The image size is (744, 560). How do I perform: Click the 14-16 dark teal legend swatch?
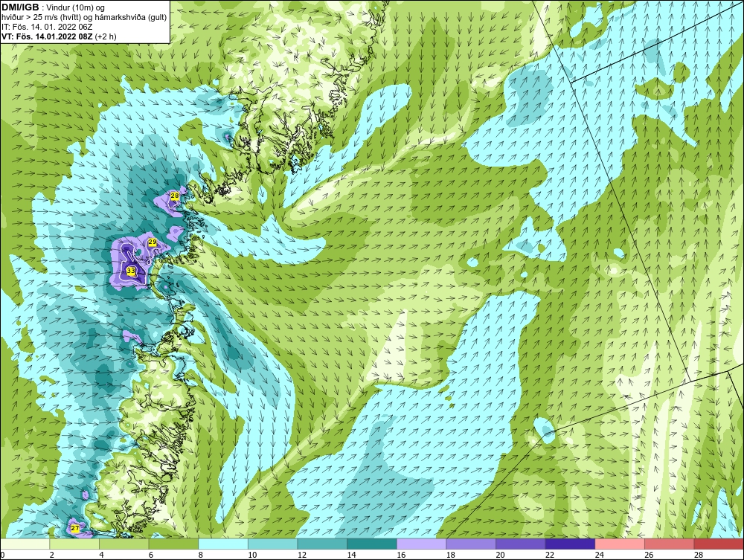point(371,544)
